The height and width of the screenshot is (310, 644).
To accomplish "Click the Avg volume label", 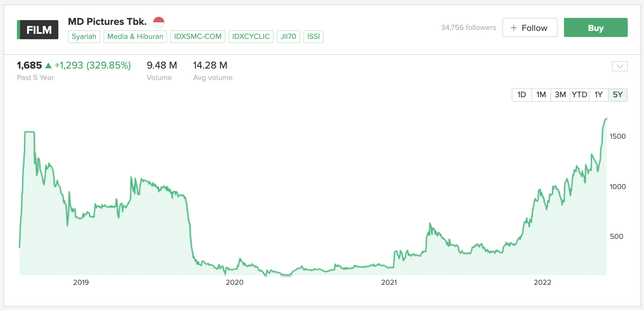I will pyautogui.click(x=213, y=78).
